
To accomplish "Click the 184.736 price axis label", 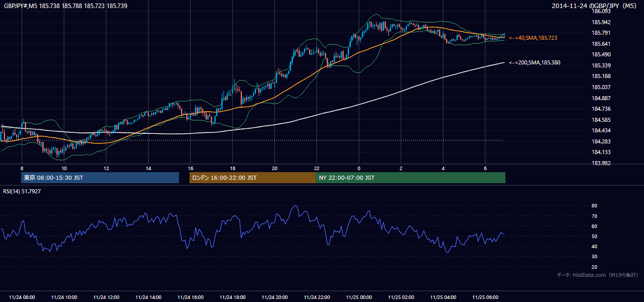I will pos(601,109).
